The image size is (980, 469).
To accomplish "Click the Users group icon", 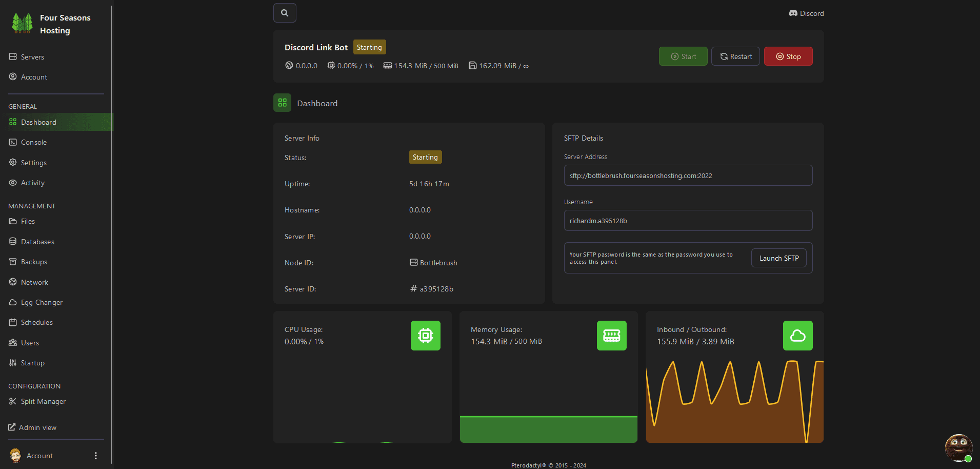I will click(13, 342).
